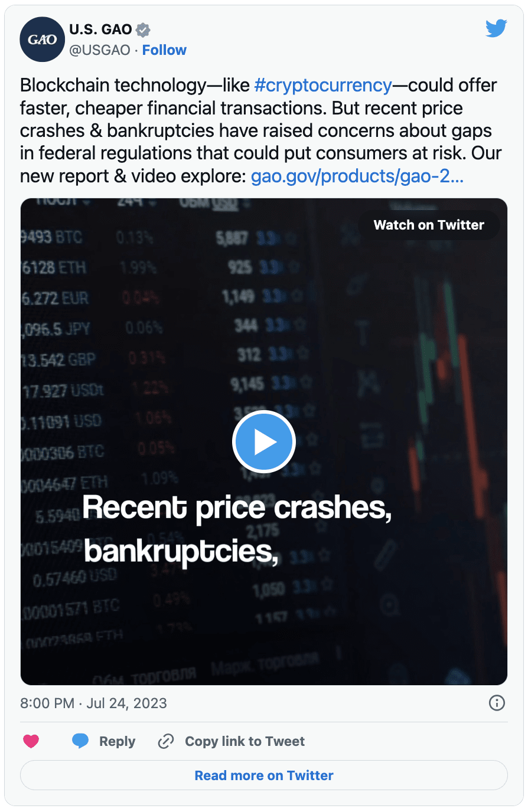Click Read more on Twitter
The image size is (528, 812).
point(264,775)
